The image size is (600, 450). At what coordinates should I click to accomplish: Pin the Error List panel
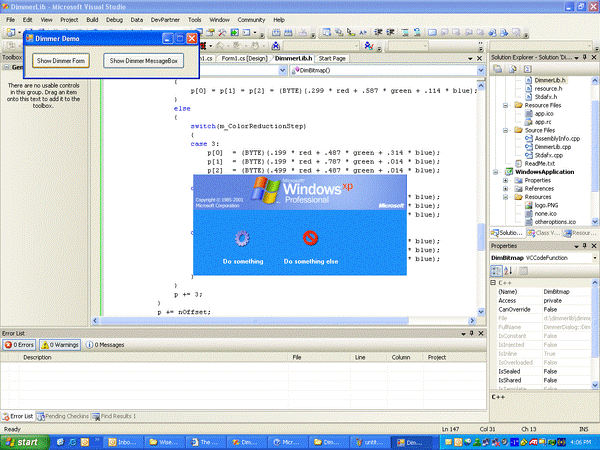click(x=472, y=333)
